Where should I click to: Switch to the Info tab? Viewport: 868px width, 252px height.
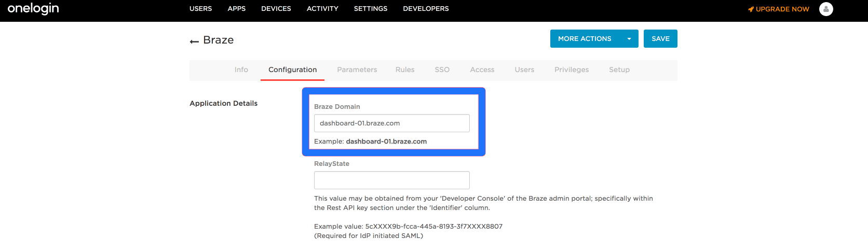(241, 70)
